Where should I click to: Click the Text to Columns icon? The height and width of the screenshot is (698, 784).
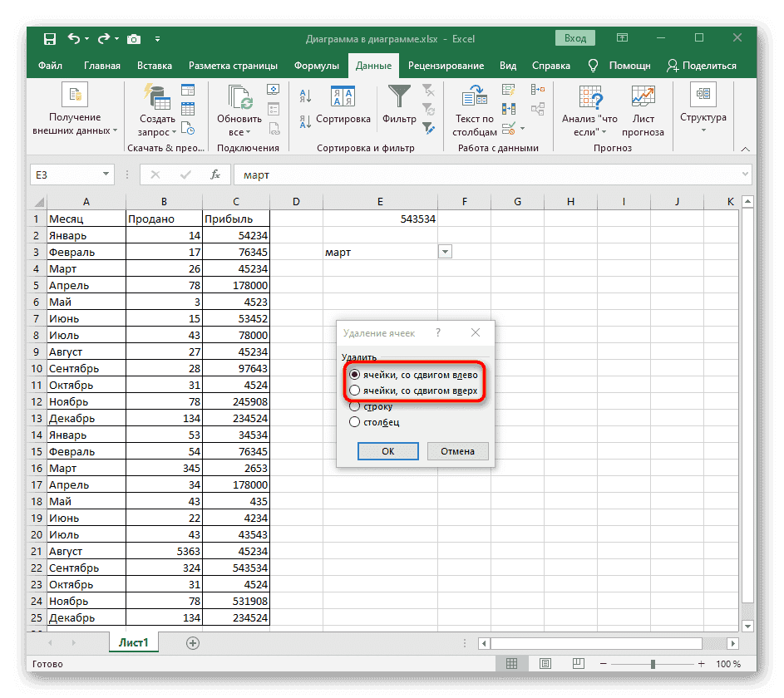click(476, 96)
